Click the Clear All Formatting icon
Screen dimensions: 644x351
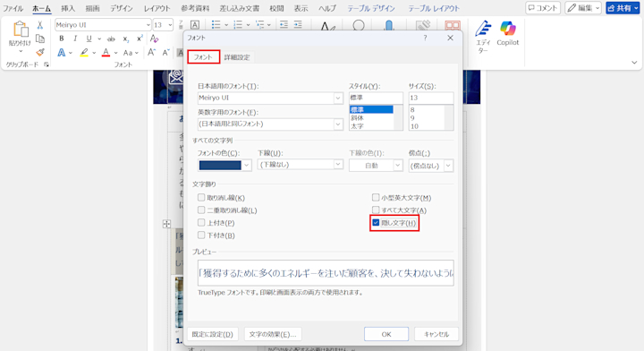point(155,39)
